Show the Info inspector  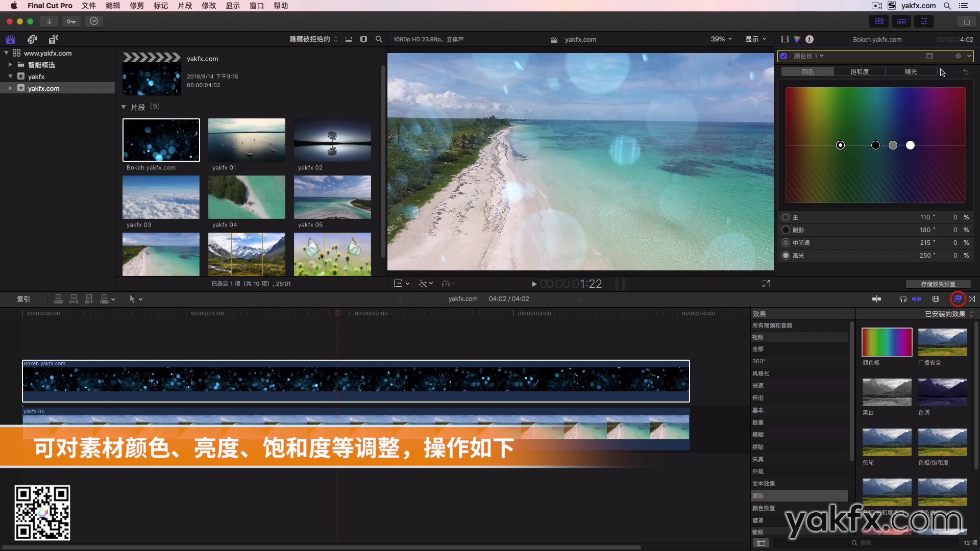click(x=810, y=39)
